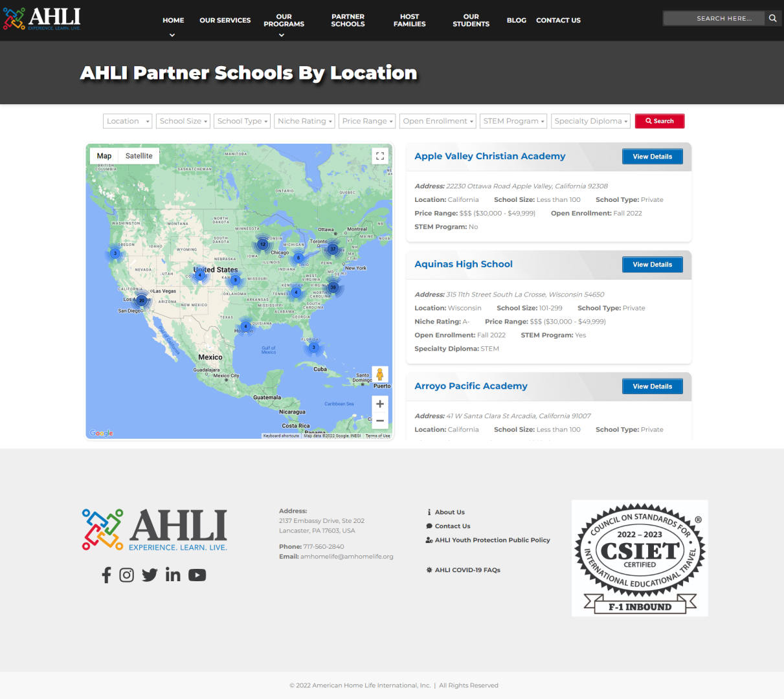
Task: Zoom in on the map with the plus button
Action: [x=380, y=404]
